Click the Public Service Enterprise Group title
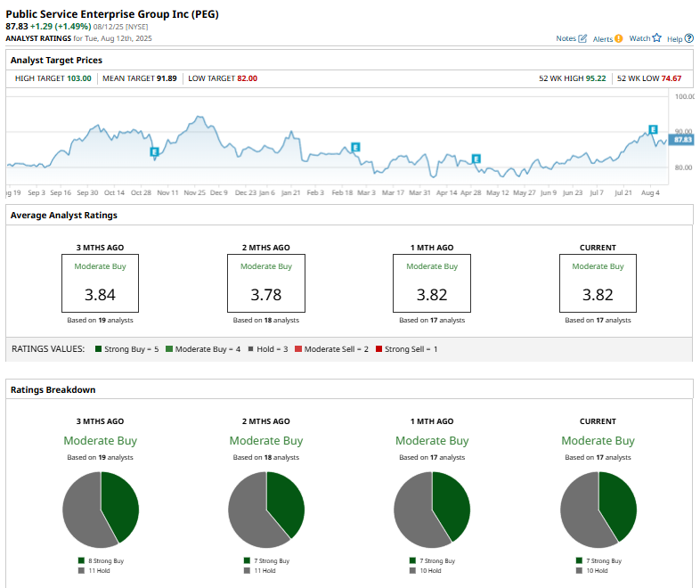Image resolution: width=700 pixels, height=588 pixels. coord(112,14)
